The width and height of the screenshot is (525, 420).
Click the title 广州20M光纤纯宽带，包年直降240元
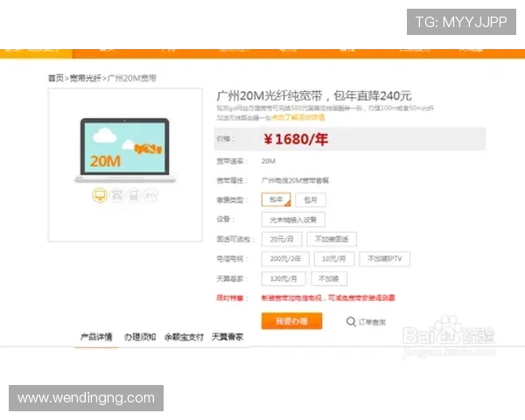pyautogui.click(x=314, y=95)
